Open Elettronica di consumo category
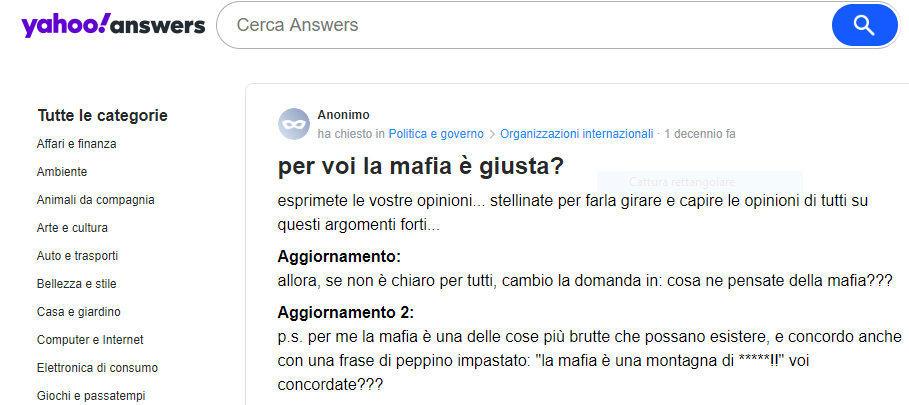The image size is (909, 405). click(x=97, y=368)
